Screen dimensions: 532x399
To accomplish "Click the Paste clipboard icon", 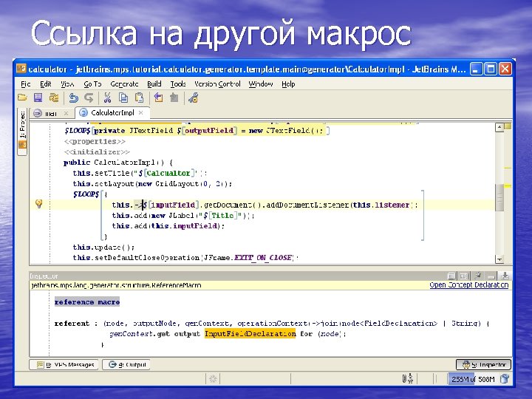I will click(139, 98).
